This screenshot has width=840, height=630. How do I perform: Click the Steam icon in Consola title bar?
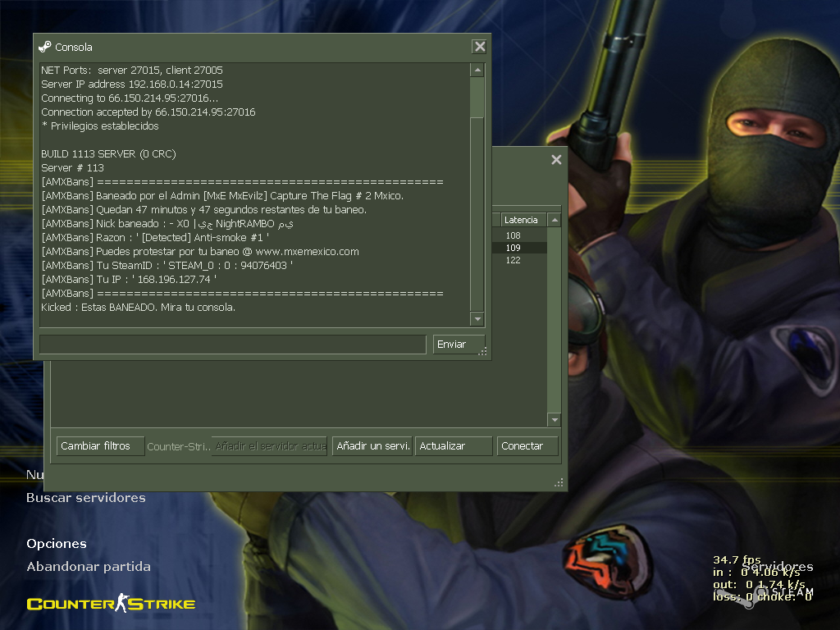45,47
